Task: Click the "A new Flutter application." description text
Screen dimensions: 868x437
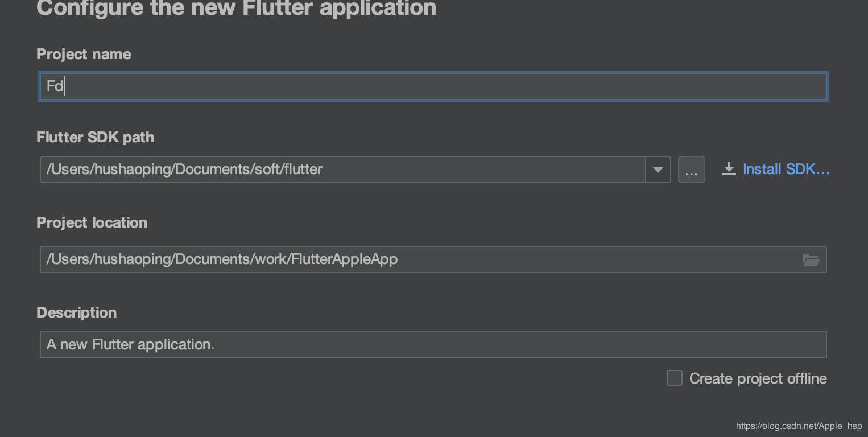Action: pos(130,345)
